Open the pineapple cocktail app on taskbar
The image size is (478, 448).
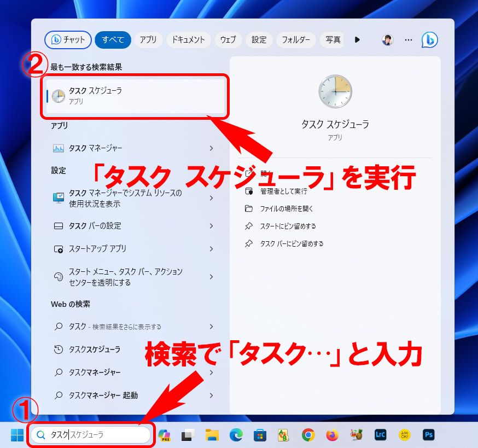coord(357,434)
